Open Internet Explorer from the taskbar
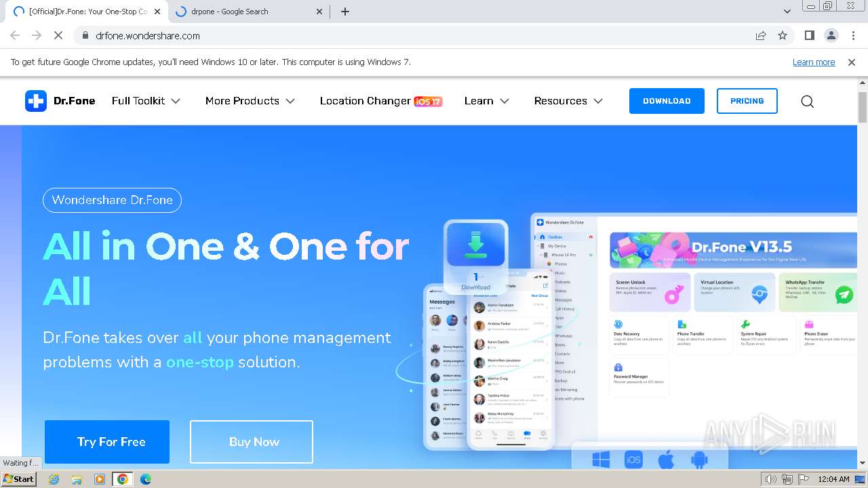Screen dimensions: 868x488 click(x=54, y=479)
